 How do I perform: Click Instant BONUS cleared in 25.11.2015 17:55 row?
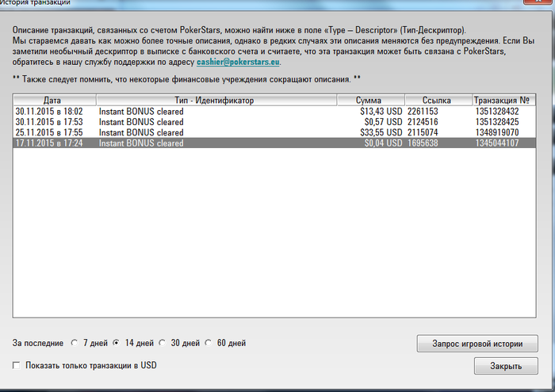tap(141, 132)
